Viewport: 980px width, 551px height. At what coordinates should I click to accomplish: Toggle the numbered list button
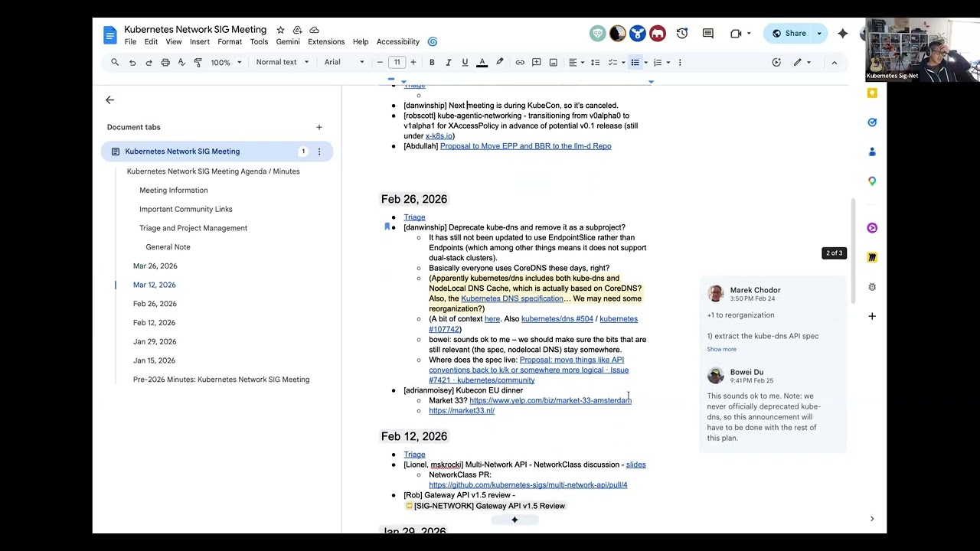click(657, 62)
